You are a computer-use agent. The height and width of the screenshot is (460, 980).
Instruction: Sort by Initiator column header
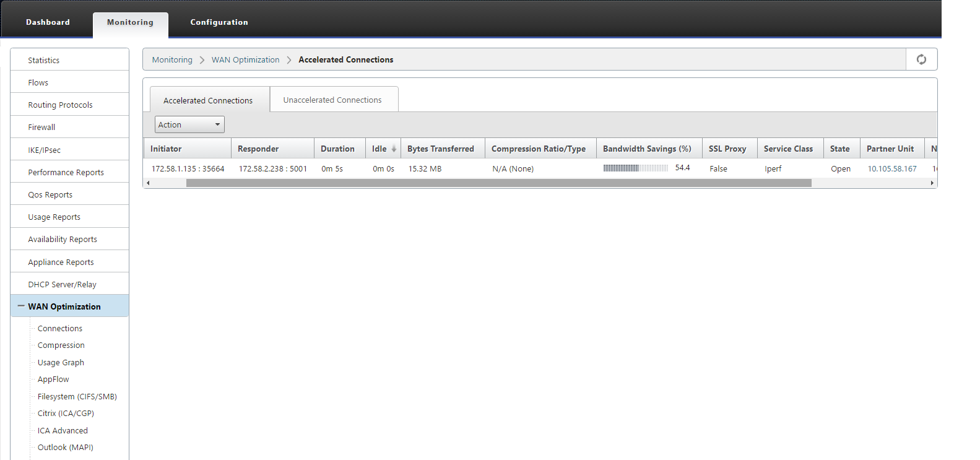(x=188, y=149)
